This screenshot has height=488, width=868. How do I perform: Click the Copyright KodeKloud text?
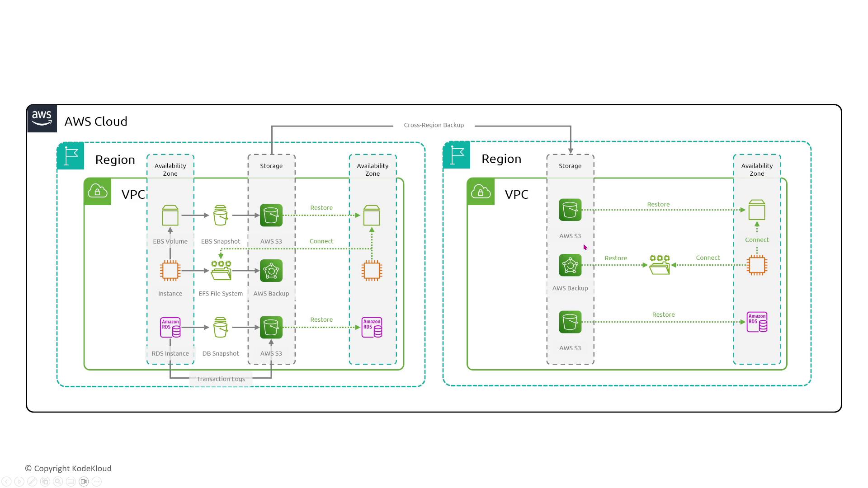(x=68, y=469)
